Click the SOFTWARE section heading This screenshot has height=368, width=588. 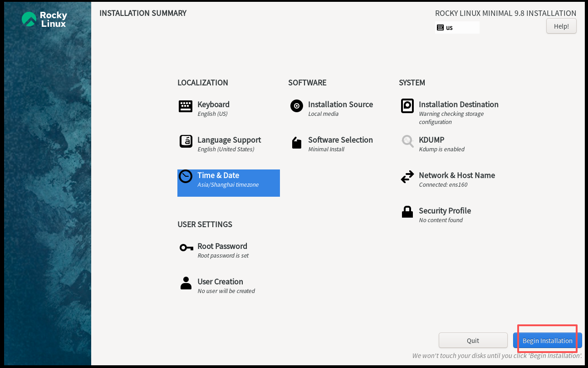pos(307,83)
